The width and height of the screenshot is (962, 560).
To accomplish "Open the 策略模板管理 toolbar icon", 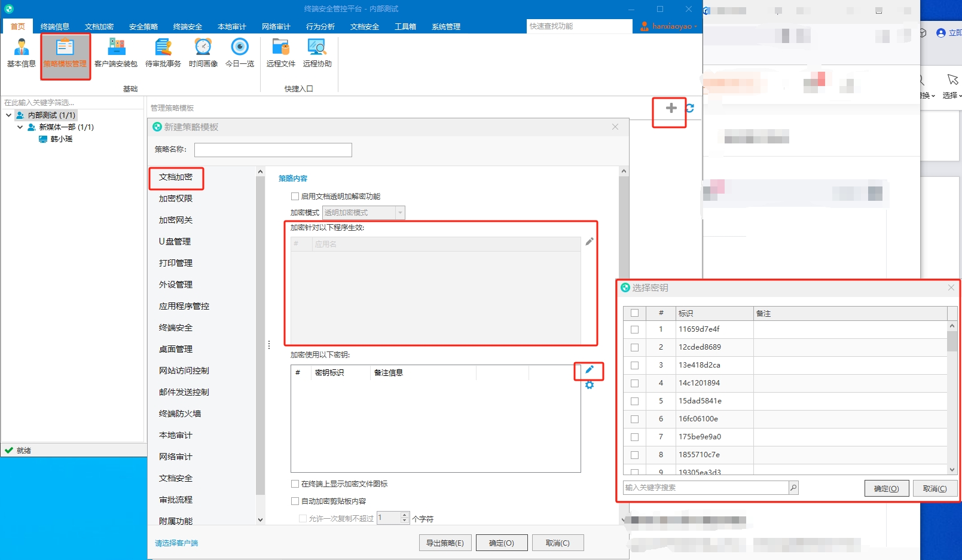I will (x=65, y=53).
